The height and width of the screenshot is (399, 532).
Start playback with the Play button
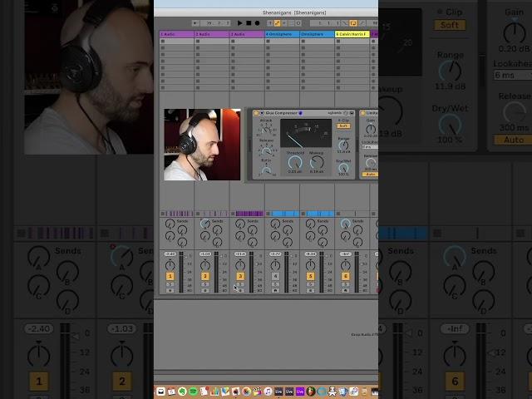(240, 23)
